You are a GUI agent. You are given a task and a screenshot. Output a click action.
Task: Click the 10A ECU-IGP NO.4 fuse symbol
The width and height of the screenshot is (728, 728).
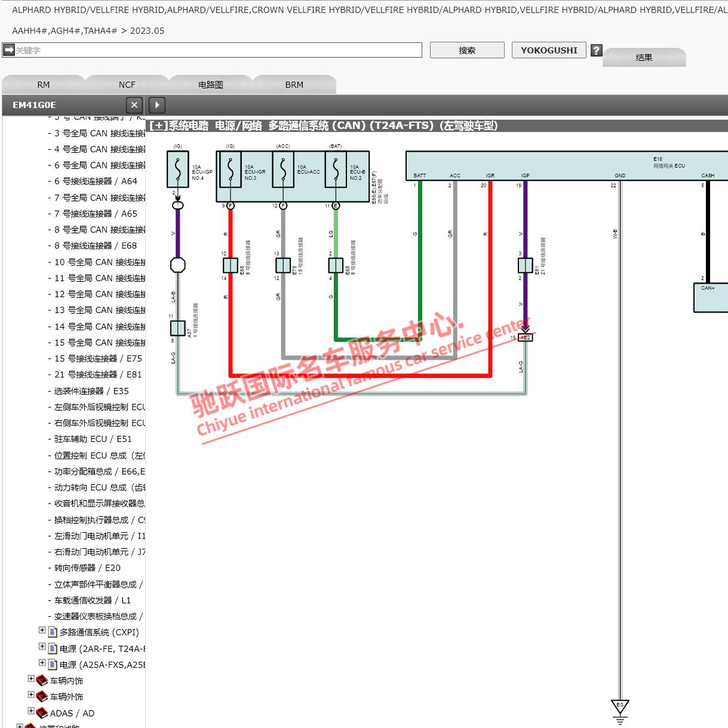point(178,170)
